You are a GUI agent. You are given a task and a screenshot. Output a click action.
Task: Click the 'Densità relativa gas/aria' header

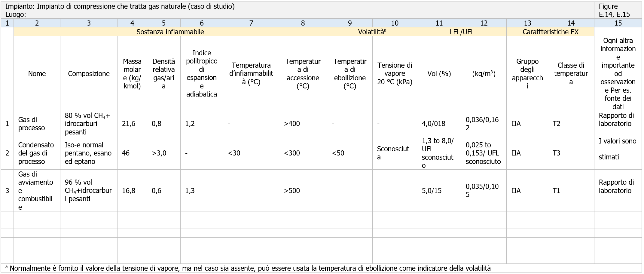tap(164, 73)
